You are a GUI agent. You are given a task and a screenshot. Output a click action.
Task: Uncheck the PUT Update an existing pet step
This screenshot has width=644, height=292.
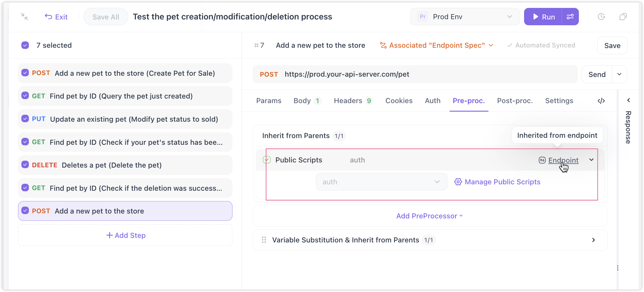pyautogui.click(x=25, y=119)
